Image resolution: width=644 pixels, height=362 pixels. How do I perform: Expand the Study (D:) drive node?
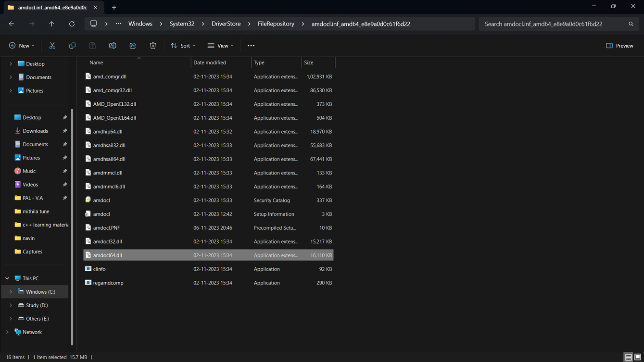(x=11, y=305)
